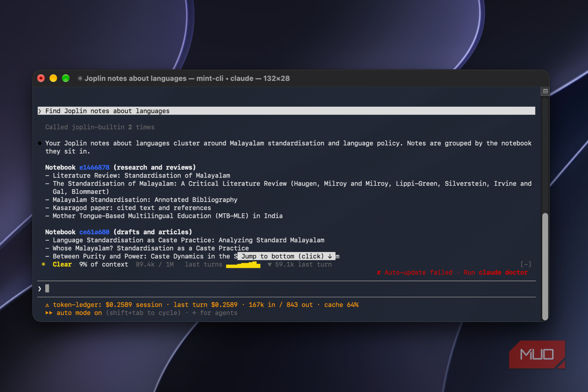
Task: Click the down triangle before 59.1k last turn
Action: 269,264
